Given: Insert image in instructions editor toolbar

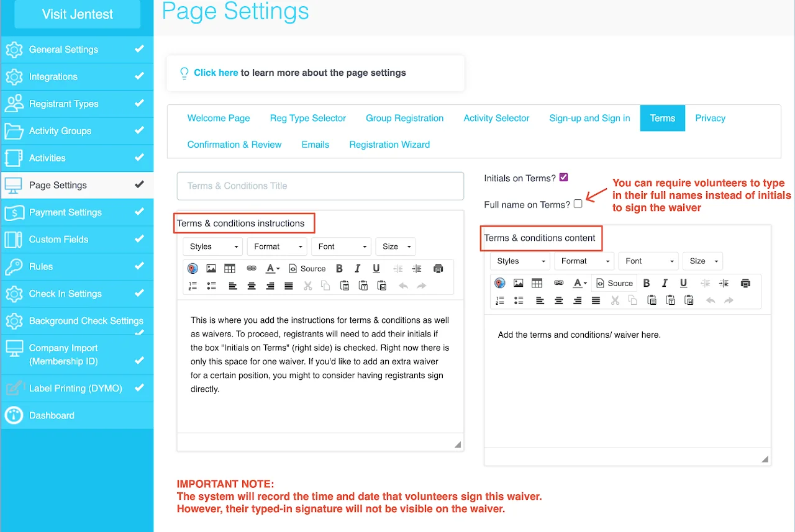Looking at the screenshot, I should 211,269.
